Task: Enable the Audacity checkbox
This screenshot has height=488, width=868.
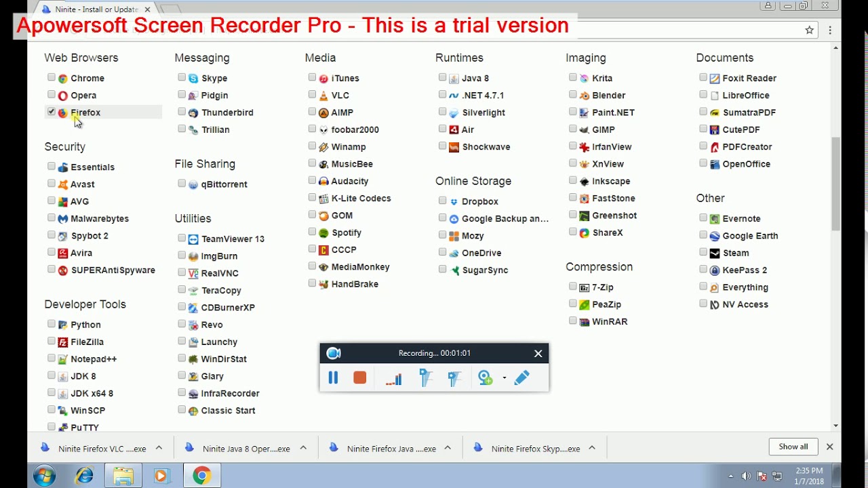Action: click(312, 180)
